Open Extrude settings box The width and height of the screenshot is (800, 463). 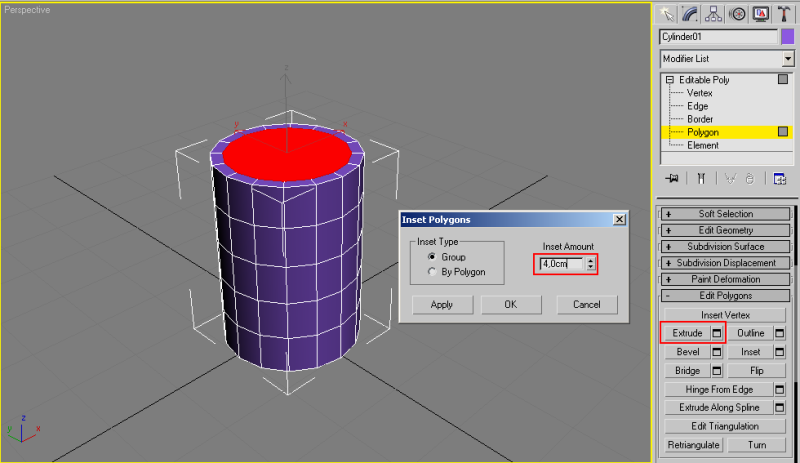coord(717,333)
